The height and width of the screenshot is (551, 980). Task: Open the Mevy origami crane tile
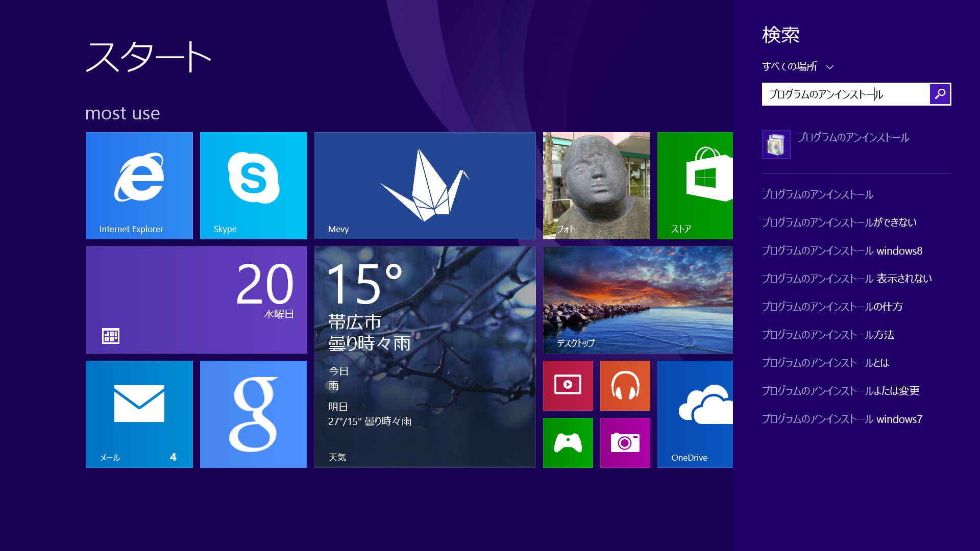(425, 185)
